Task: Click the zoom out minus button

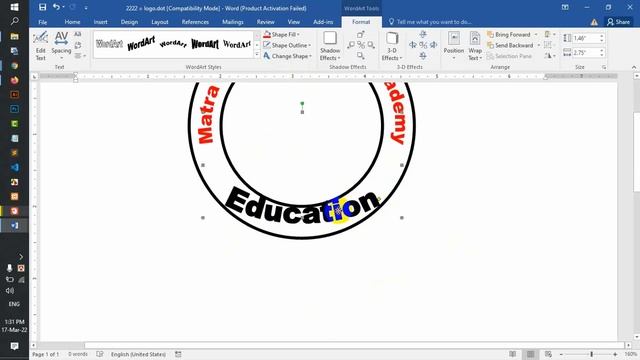Action: 561,354
